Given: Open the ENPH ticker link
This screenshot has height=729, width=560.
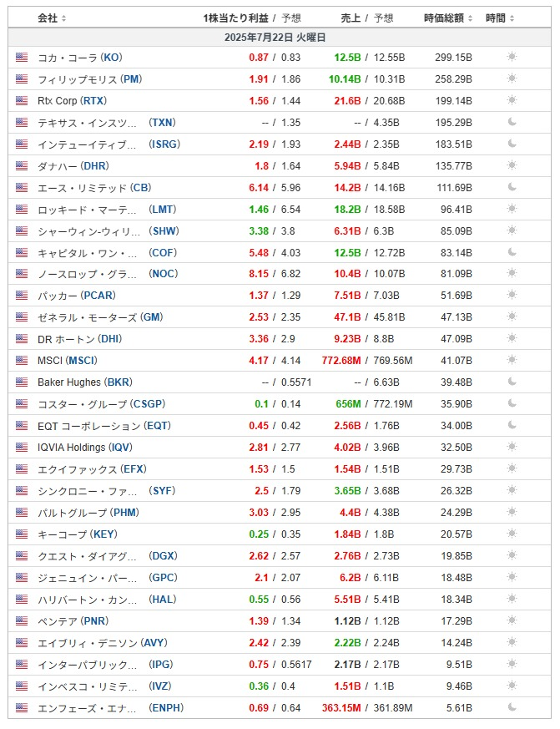Looking at the screenshot, I should tap(166, 707).
